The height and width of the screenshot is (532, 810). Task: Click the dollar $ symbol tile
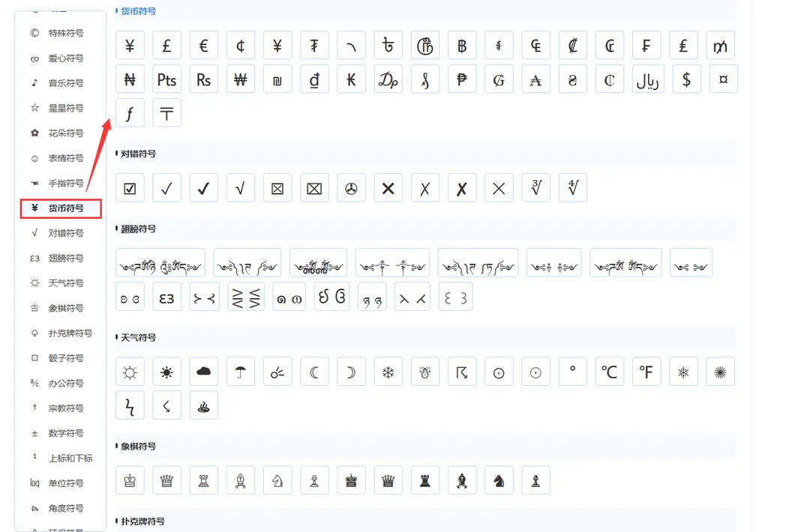click(x=686, y=79)
